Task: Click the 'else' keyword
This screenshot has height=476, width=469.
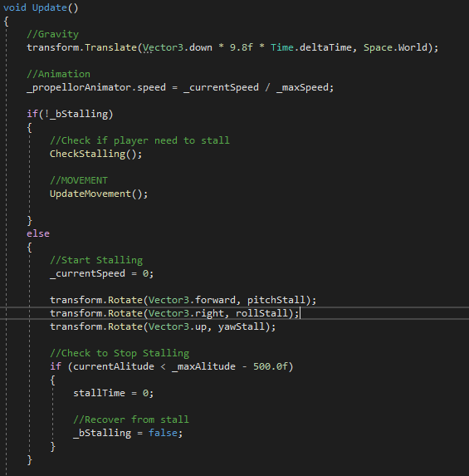Action: [x=38, y=233]
